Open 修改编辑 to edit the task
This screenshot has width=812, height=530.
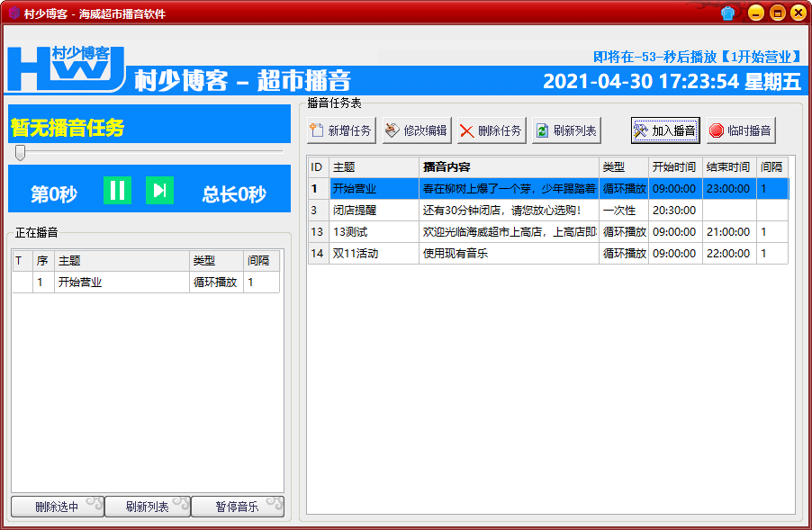417,130
